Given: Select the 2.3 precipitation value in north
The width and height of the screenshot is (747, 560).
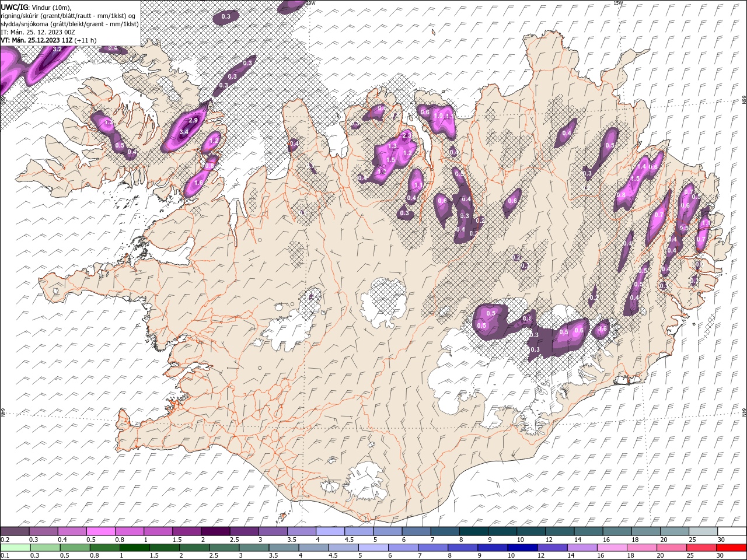Looking at the screenshot, I should pos(406,135).
